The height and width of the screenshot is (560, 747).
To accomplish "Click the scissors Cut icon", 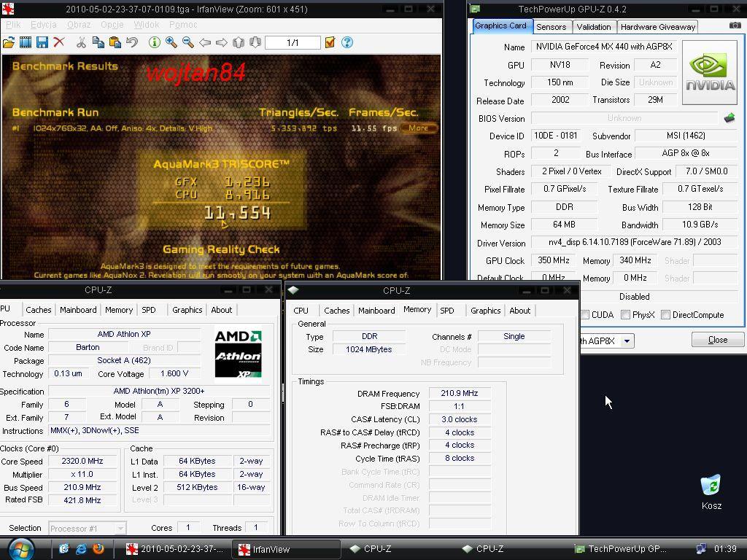I will tap(81, 42).
